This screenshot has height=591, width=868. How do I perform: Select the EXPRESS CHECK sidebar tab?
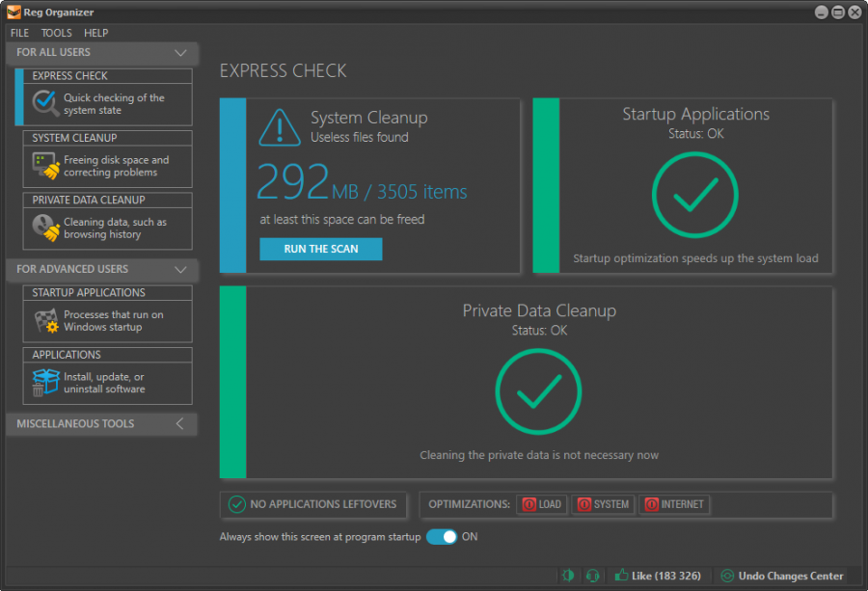coord(103,96)
